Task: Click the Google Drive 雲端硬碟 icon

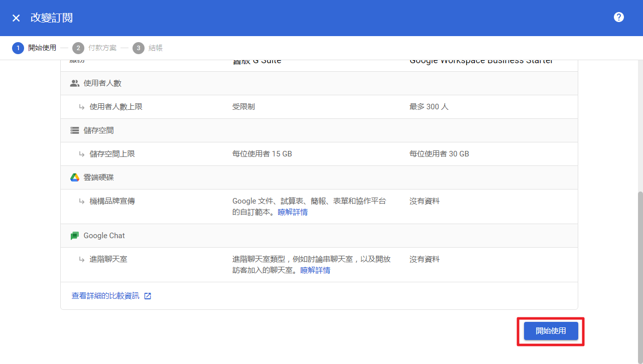Action: (x=75, y=177)
